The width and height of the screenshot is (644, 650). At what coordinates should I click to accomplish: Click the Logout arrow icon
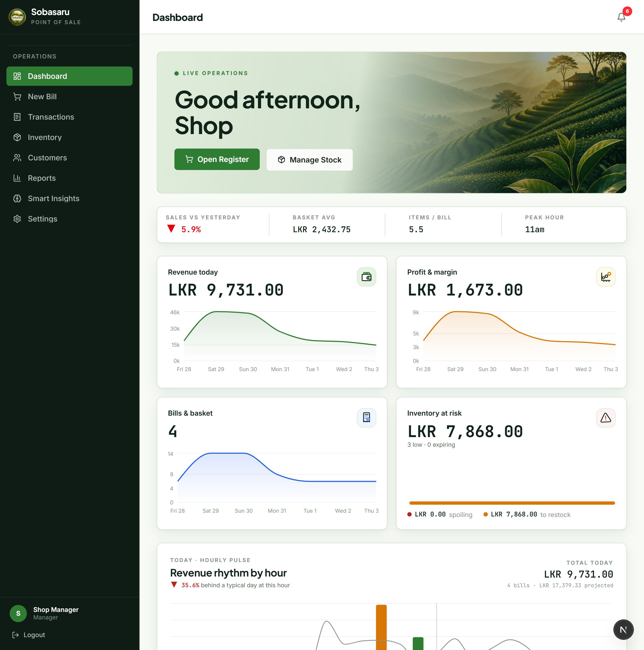(x=16, y=634)
